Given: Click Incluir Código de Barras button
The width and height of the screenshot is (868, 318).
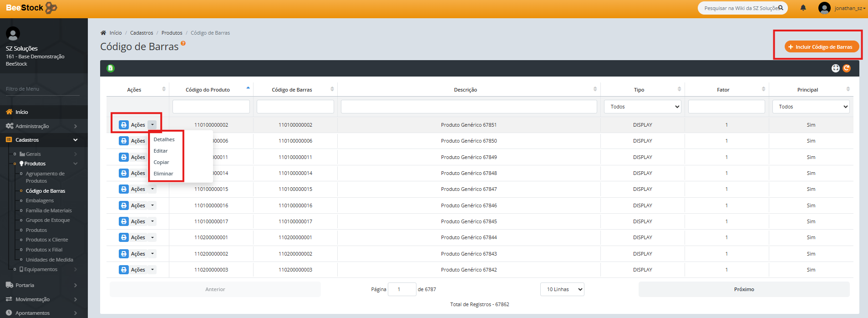Looking at the screenshot, I should pyautogui.click(x=822, y=47).
